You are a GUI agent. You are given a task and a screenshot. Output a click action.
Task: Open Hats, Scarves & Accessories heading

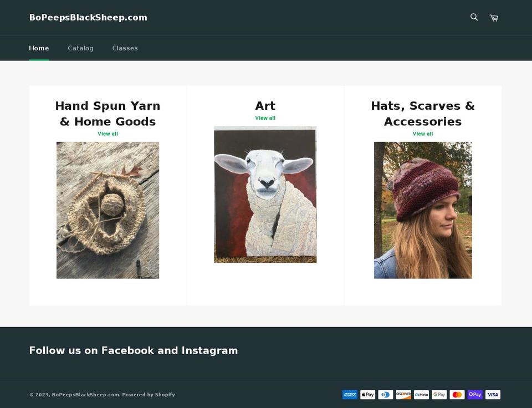coord(423,114)
